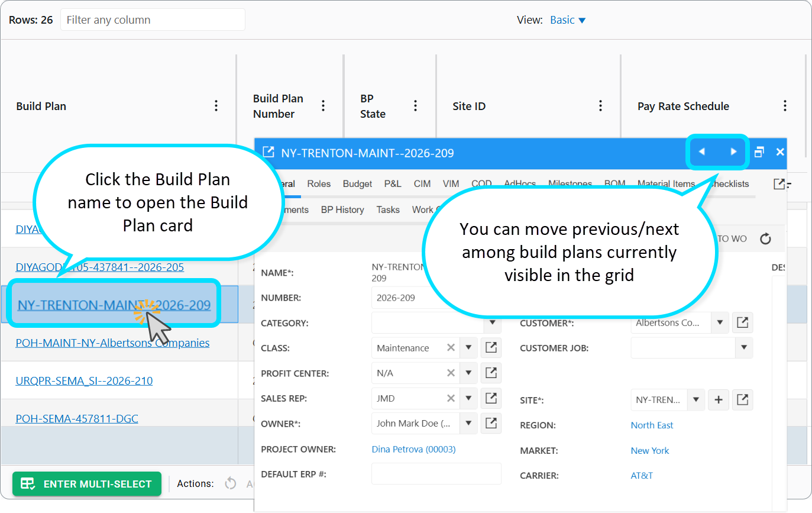Open the Tasks tab
812x513 pixels.
pos(388,209)
